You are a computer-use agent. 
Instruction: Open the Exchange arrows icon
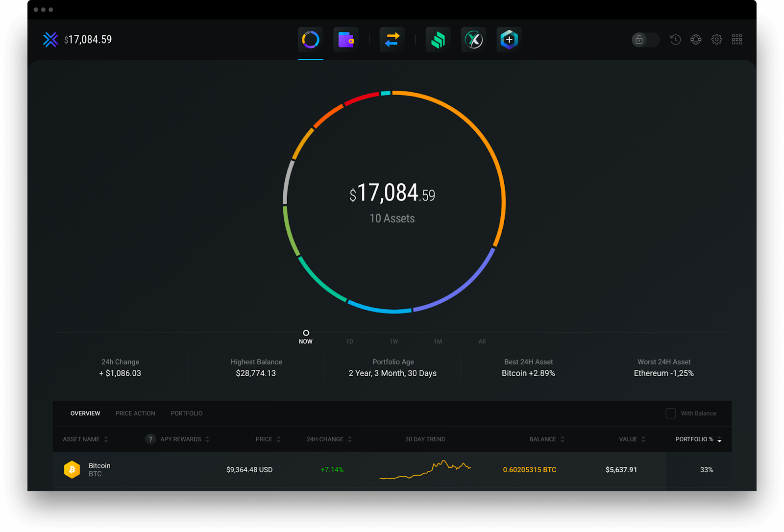392,40
